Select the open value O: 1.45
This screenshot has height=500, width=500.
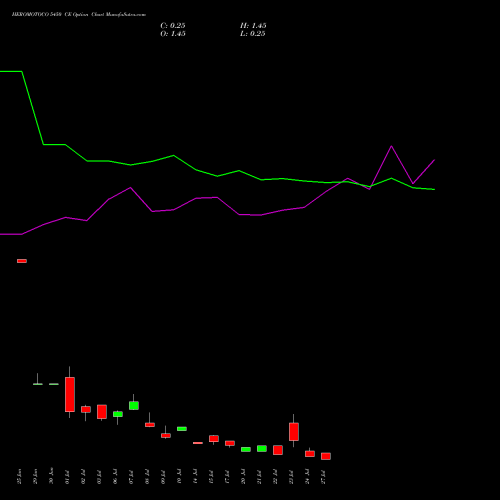coord(173,34)
